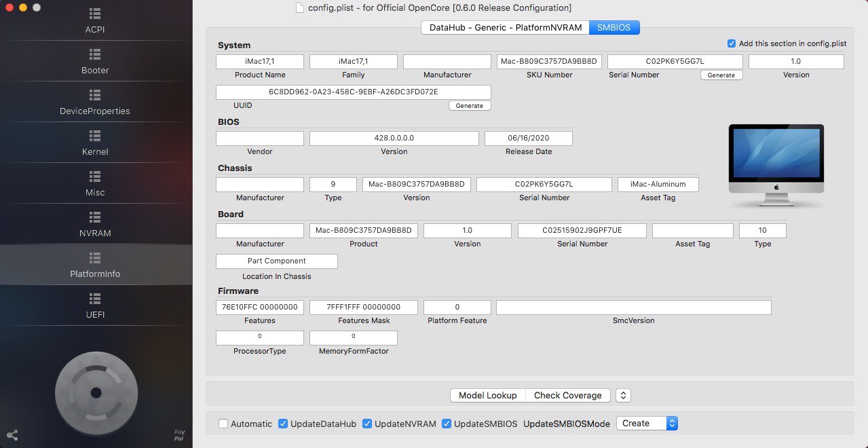Uncheck UpdateSMBIOS option
The image size is (868, 448).
447,424
